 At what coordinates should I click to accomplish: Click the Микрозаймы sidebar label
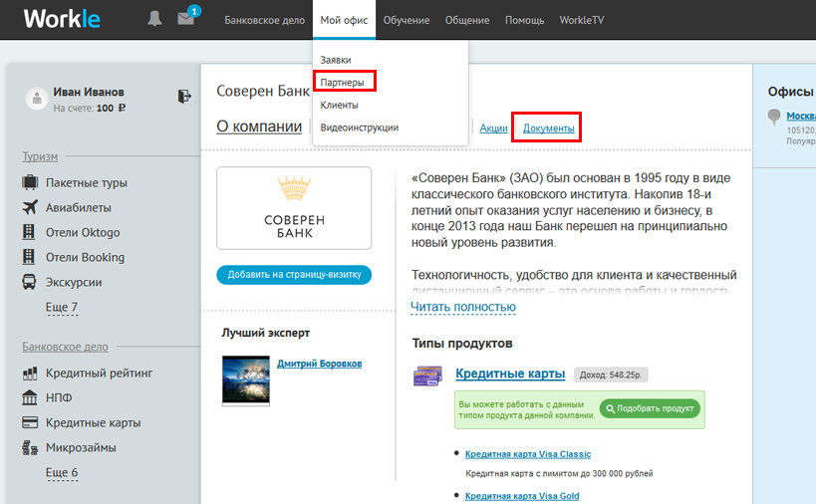pyautogui.click(x=81, y=447)
